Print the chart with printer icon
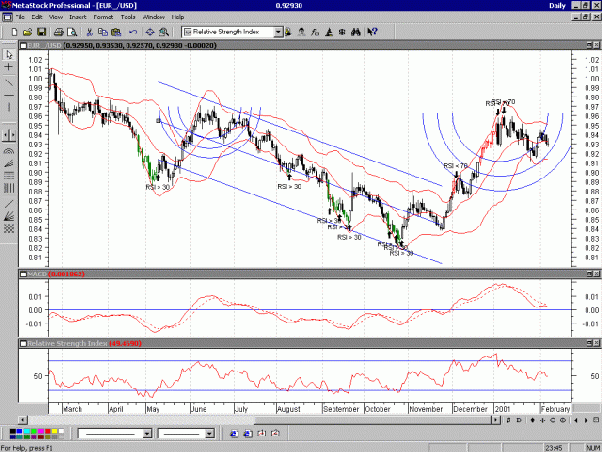The width and height of the screenshot is (602, 452). coord(58,32)
